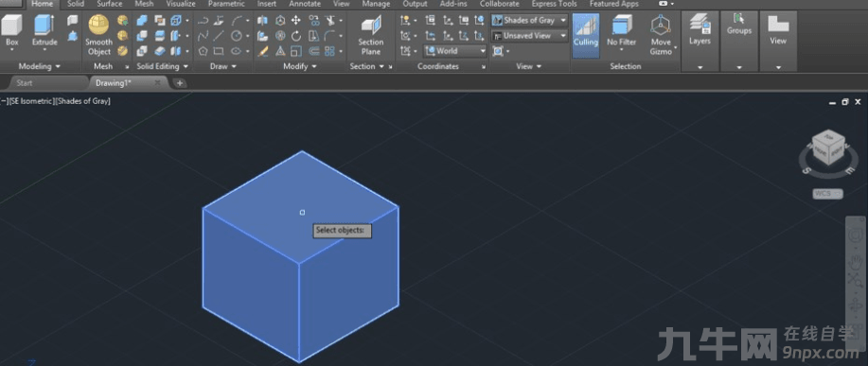Expand the Layers panel dropdown
Image resolution: width=868 pixels, height=366 pixels.
(x=700, y=67)
